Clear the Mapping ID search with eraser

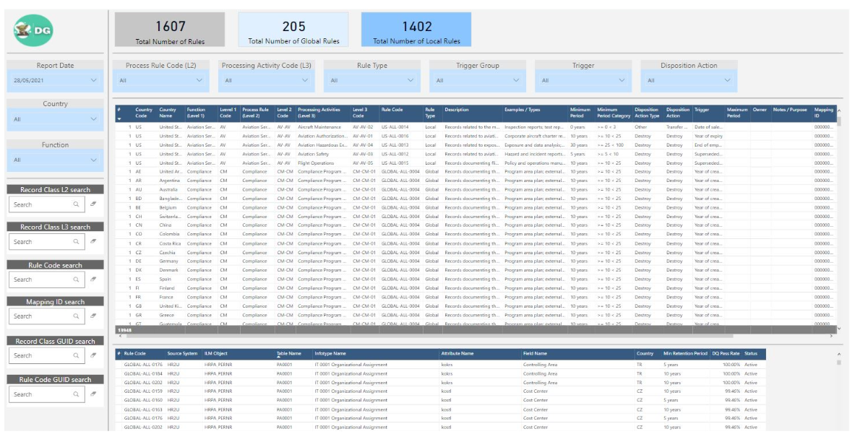point(93,316)
